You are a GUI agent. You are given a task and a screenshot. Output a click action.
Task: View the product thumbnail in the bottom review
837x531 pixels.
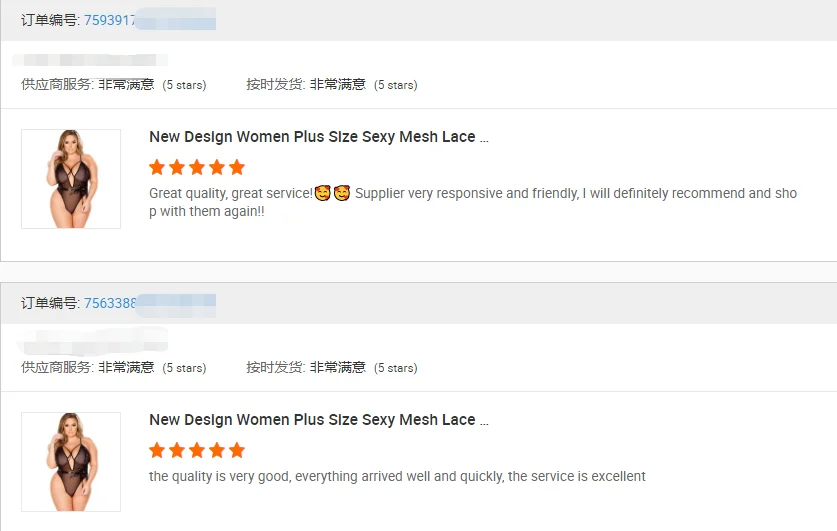pyautogui.click(x=71, y=462)
